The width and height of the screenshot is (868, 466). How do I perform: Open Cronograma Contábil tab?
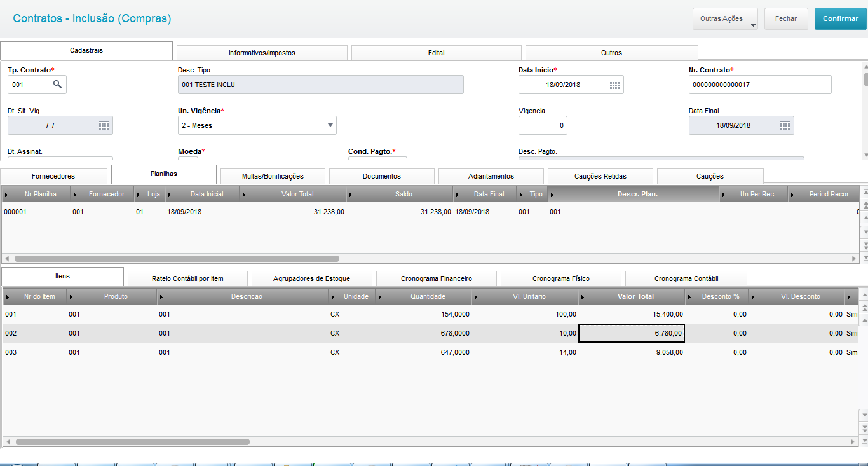tap(686, 278)
